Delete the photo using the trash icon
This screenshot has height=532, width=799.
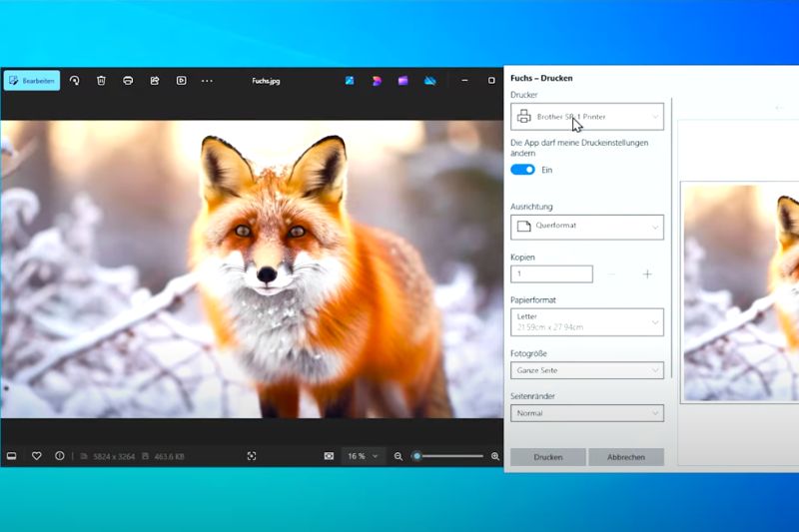[101, 81]
